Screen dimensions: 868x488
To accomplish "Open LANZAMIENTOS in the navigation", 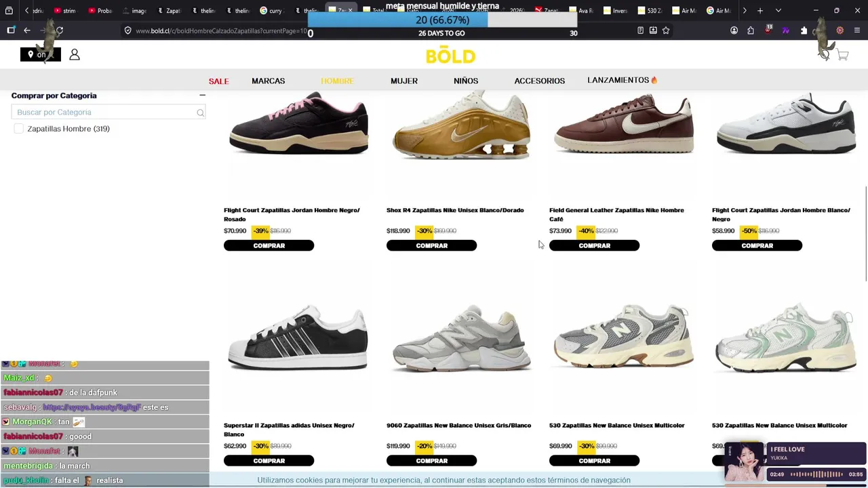I will [x=623, y=80].
